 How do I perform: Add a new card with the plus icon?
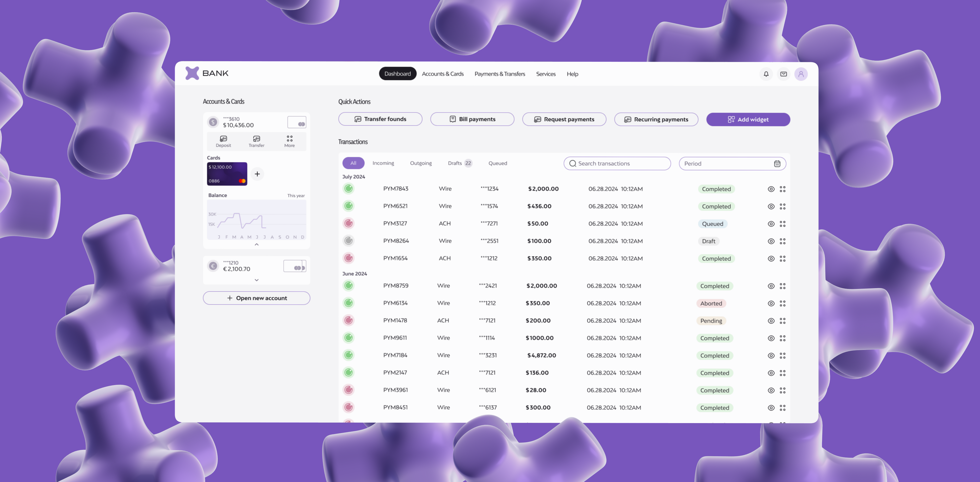coord(258,174)
